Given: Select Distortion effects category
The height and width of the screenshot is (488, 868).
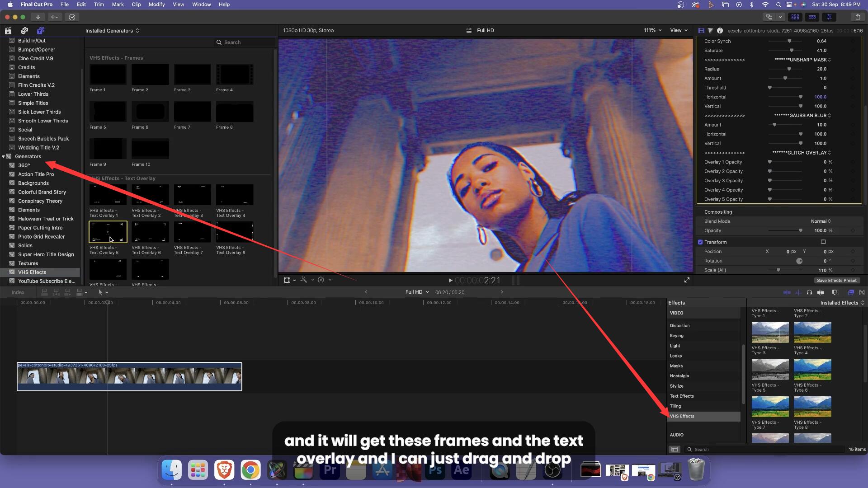Looking at the screenshot, I should [703, 325].
